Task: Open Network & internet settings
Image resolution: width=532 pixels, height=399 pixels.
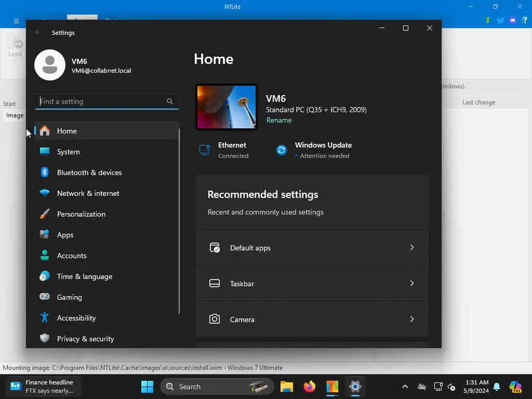Action: point(107,193)
